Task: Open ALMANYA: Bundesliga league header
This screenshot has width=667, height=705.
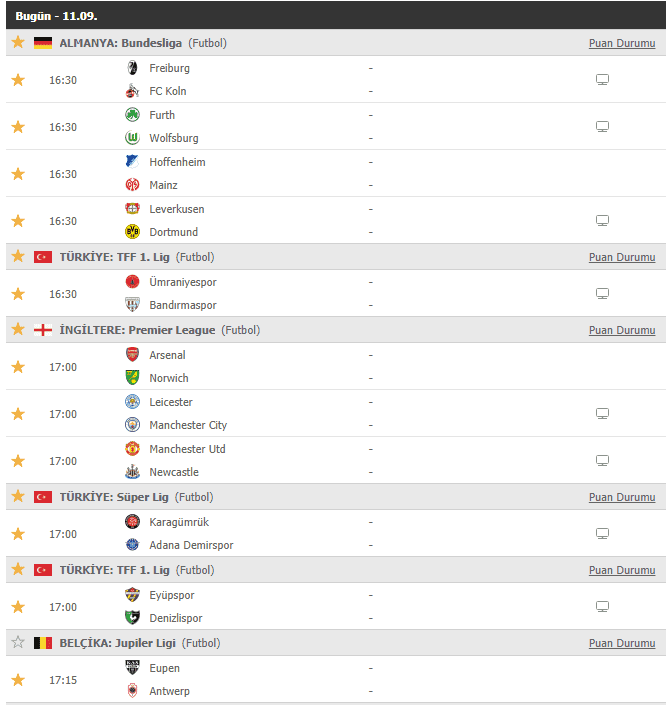Action: point(121,43)
